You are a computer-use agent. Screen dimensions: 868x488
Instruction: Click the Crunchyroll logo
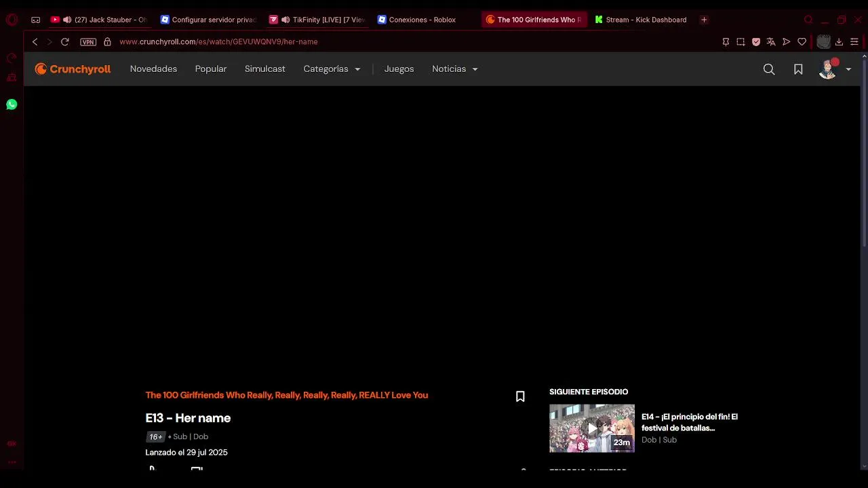tap(73, 69)
